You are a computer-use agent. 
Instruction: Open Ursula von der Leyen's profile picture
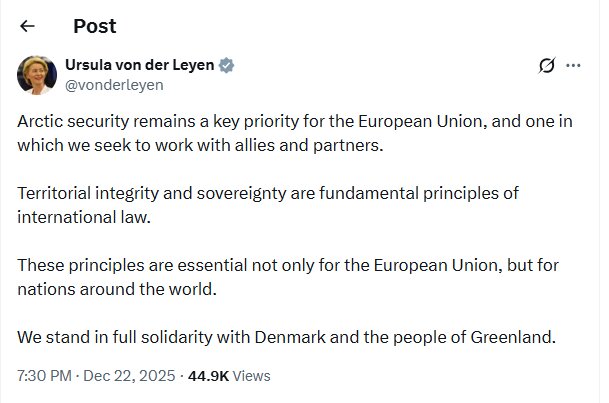click(37, 75)
